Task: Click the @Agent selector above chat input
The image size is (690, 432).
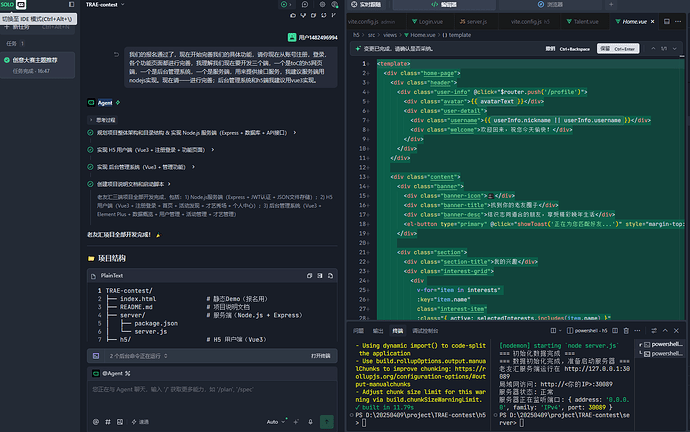Action: [x=112, y=373]
